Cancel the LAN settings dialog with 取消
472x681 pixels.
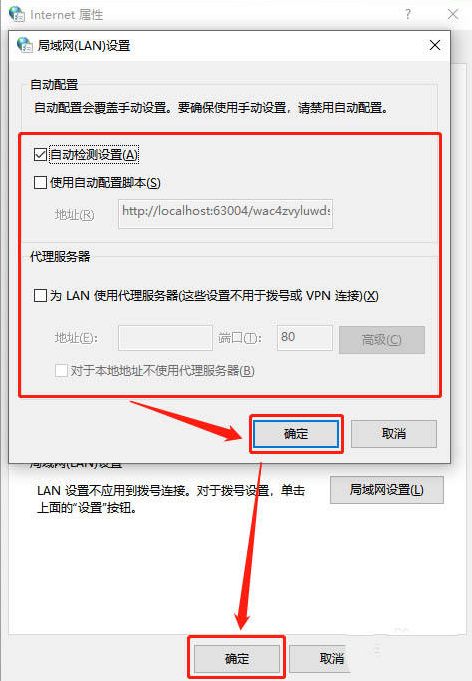[x=393, y=433]
